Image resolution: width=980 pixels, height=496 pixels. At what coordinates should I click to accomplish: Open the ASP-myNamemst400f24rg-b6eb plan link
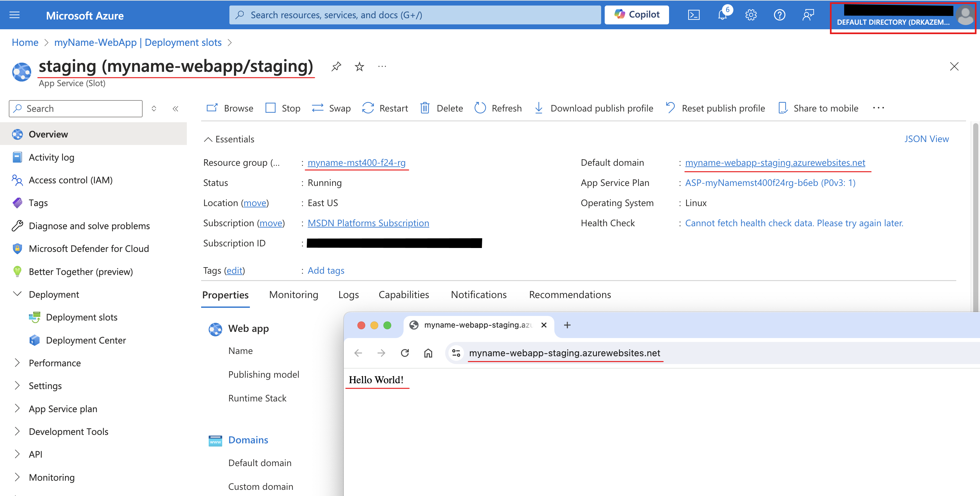coord(770,183)
